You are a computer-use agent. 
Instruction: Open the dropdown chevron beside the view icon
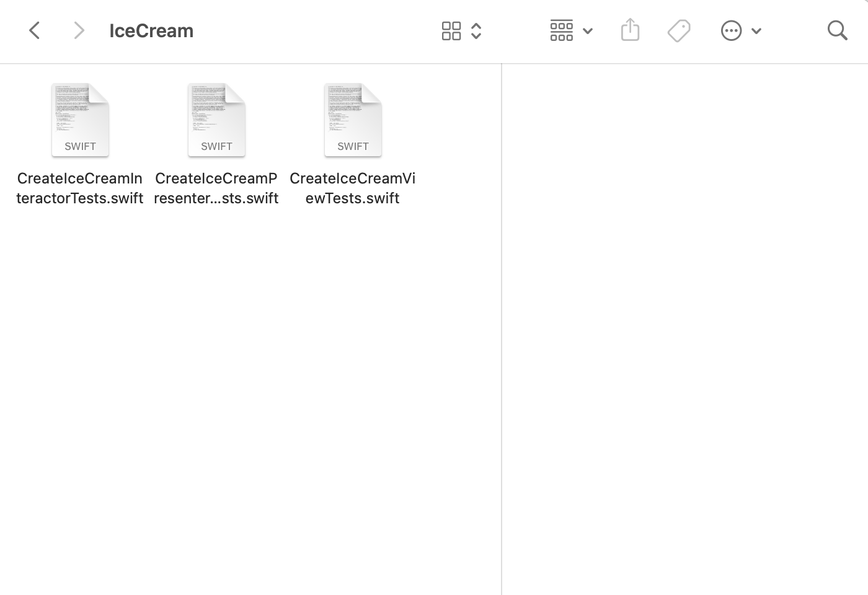[587, 30]
